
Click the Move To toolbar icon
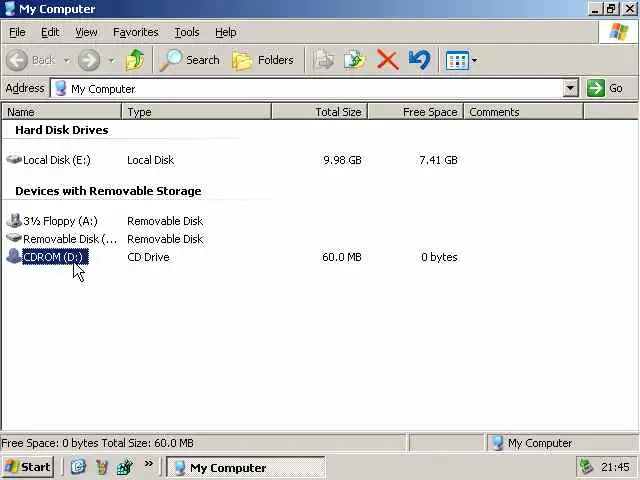pos(324,60)
